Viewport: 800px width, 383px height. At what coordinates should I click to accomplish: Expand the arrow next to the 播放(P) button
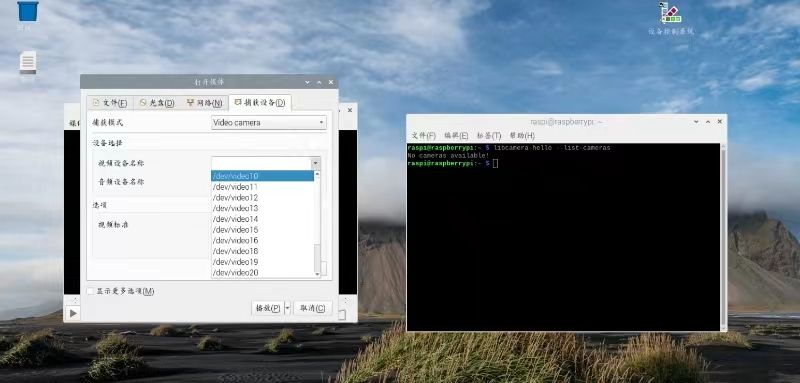[x=287, y=308]
